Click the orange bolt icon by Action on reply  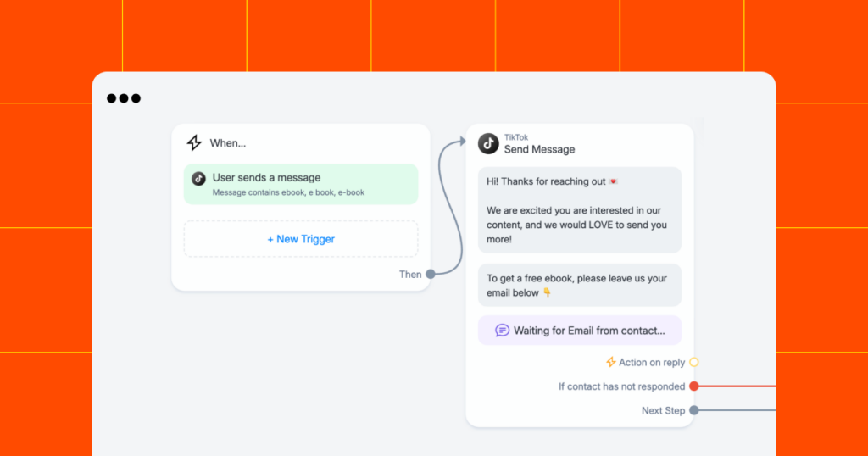(x=610, y=362)
